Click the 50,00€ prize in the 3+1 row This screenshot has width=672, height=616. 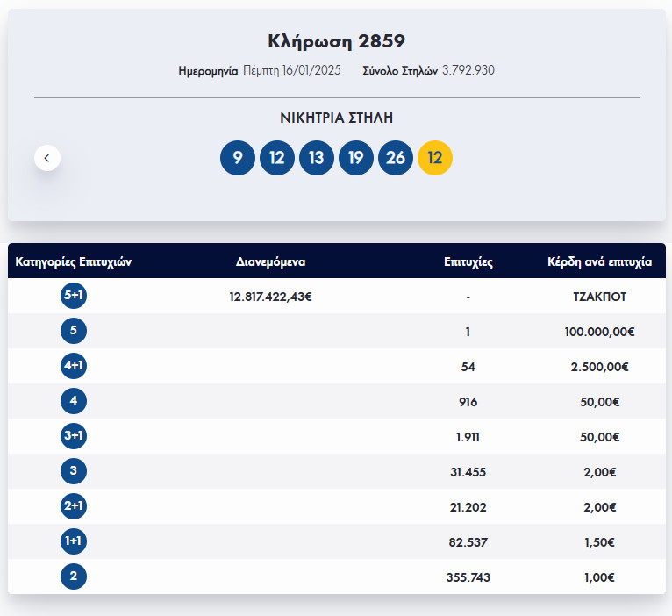click(599, 437)
